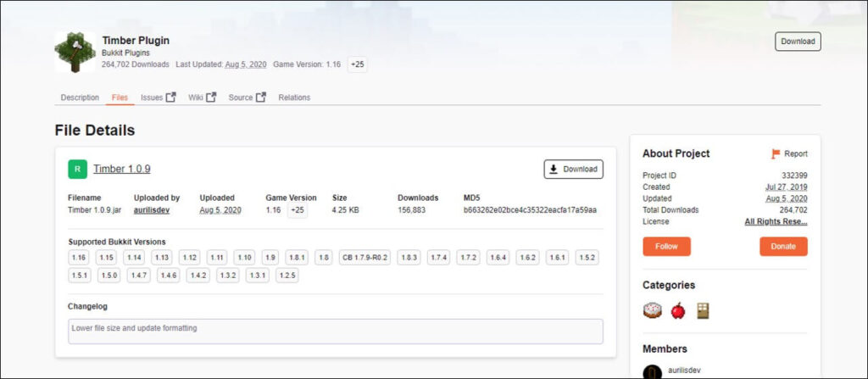This screenshot has width=868, height=379.
Task: Click the Donate button
Action: point(783,247)
